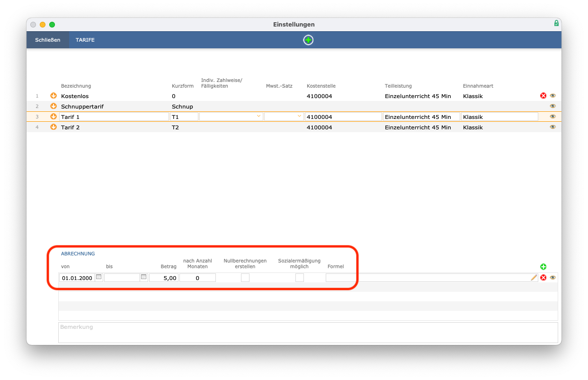Viewport: 588px width, 380px height.
Task: Maximize the window with the green button
Action: click(x=52, y=25)
